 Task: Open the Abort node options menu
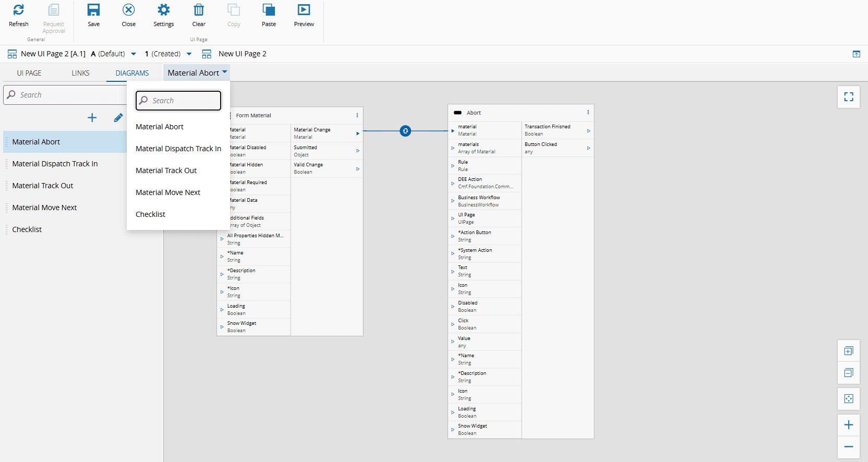(588, 113)
